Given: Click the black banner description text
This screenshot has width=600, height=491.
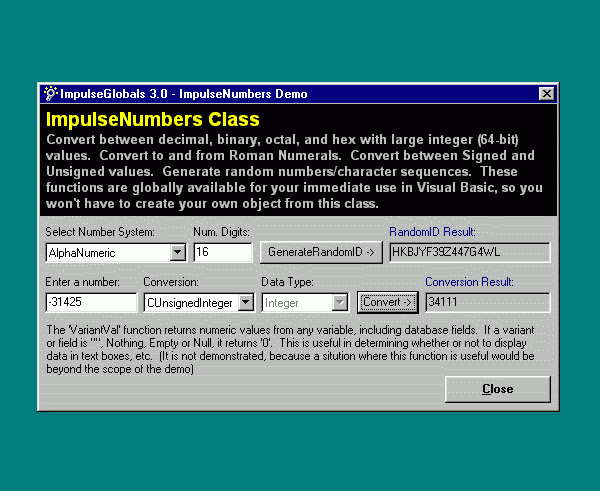Looking at the screenshot, I should click(294, 171).
